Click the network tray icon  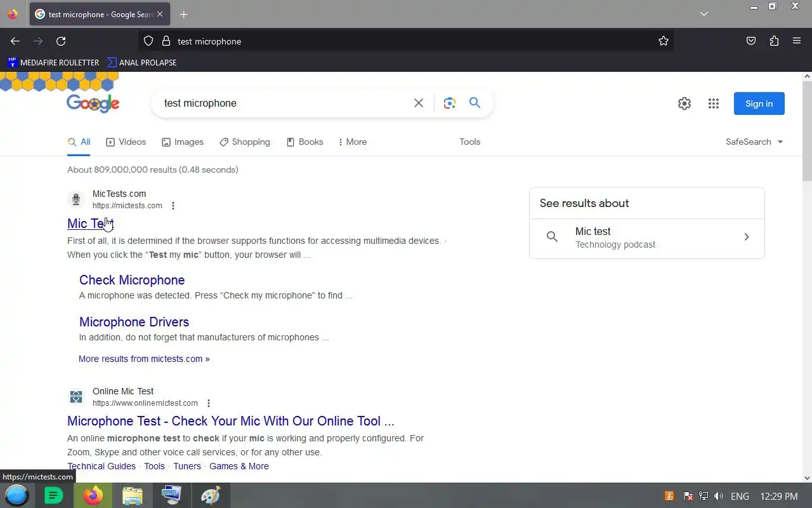[704, 496]
